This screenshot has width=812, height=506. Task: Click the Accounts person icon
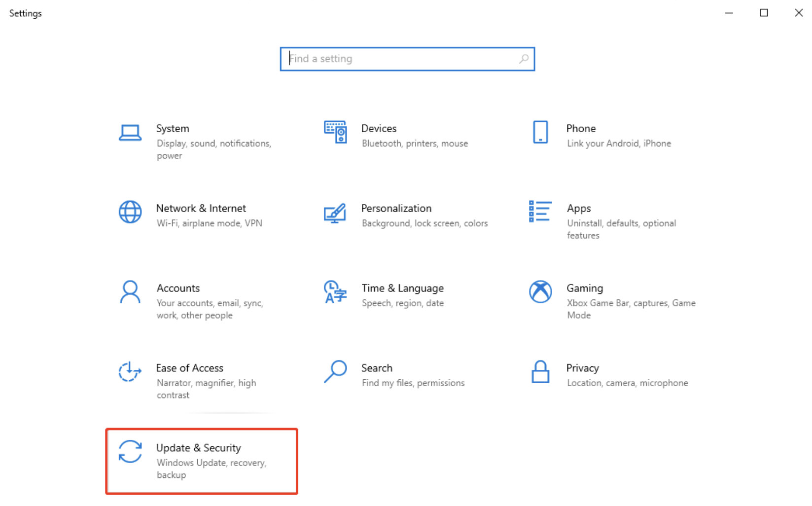[x=130, y=292]
